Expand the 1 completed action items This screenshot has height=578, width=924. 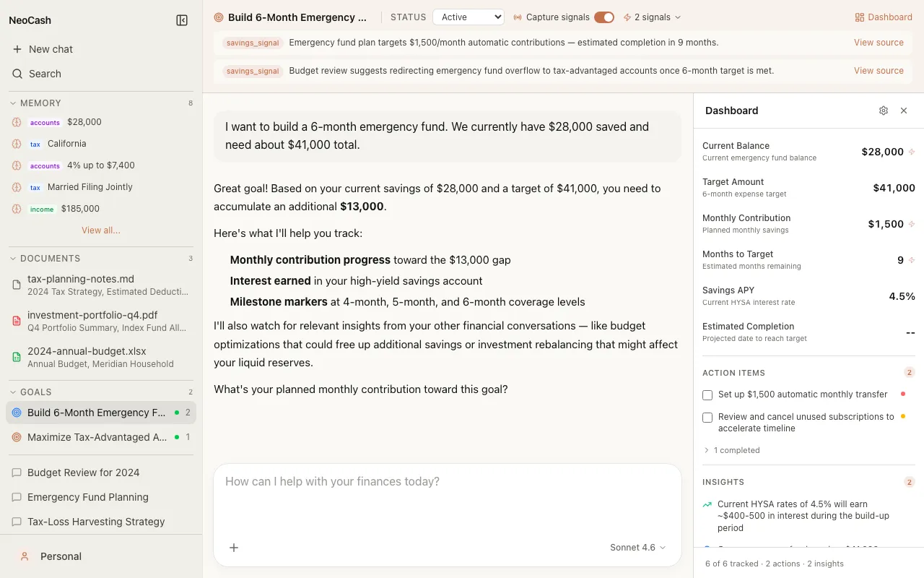point(731,450)
